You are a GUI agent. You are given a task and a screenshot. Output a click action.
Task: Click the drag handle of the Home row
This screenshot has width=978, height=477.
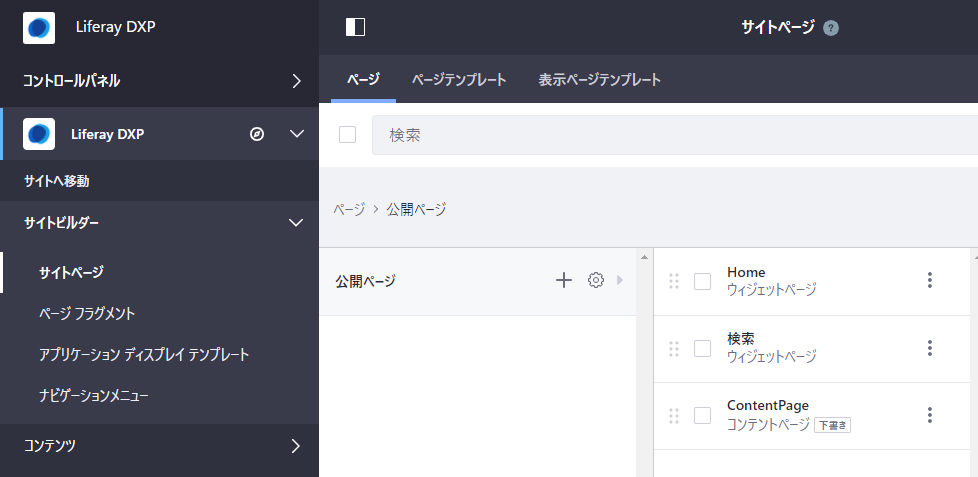(673, 281)
